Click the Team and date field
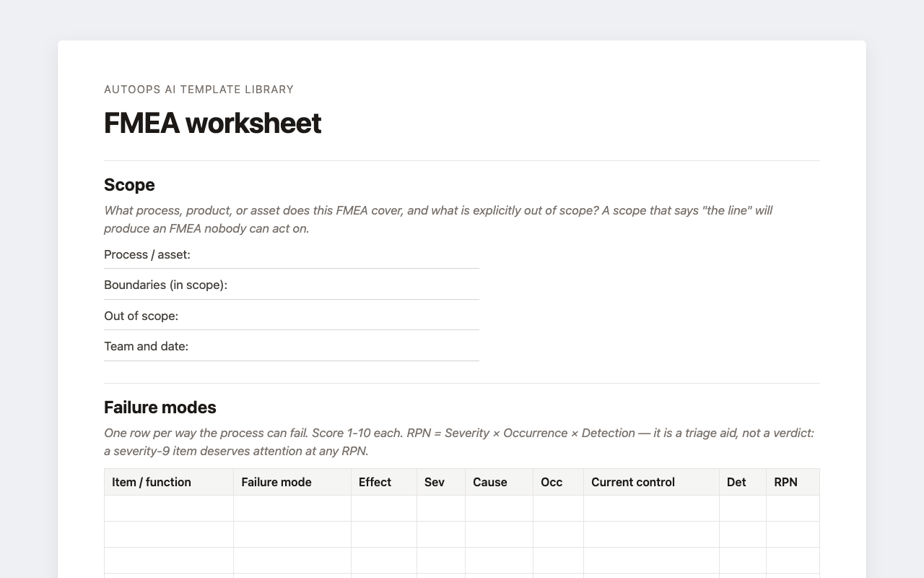Image resolution: width=924 pixels, height=578 pixels. coord(292,347)
